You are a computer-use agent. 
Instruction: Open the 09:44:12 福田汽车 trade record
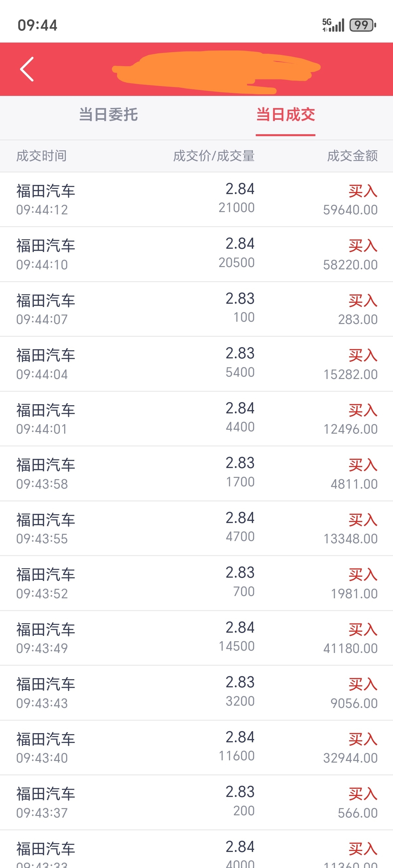point(196,199)
